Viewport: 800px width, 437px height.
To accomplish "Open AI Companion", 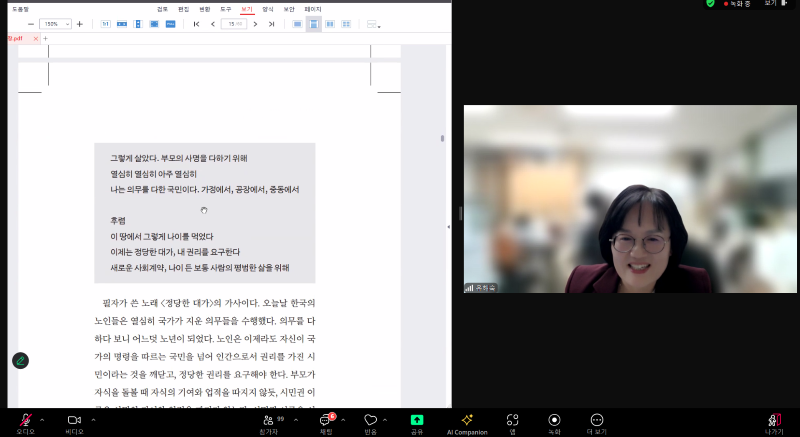I will coord(466,420).
